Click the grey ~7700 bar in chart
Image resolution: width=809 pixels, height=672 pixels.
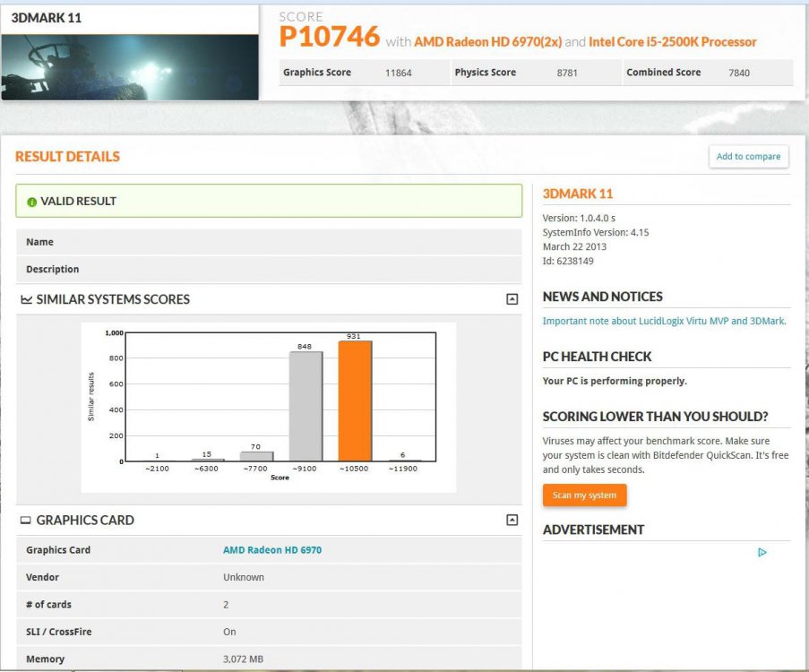pos(256,456)
